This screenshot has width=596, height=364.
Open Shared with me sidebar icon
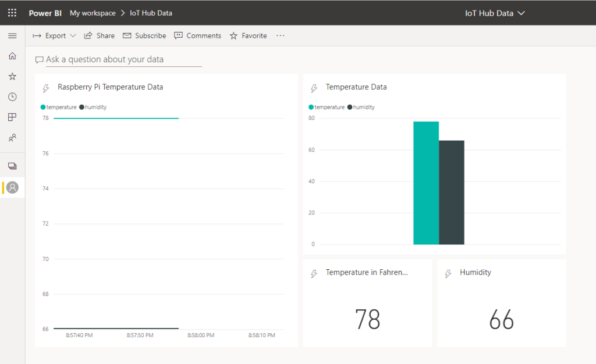coord(12,138)
